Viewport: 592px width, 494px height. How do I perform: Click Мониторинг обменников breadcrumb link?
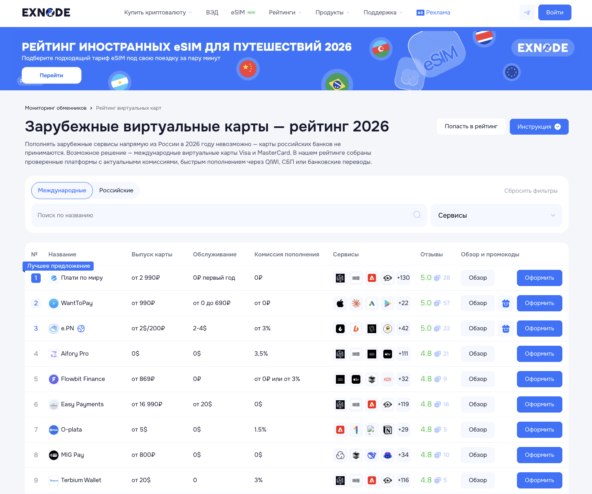tap(56, 108)
